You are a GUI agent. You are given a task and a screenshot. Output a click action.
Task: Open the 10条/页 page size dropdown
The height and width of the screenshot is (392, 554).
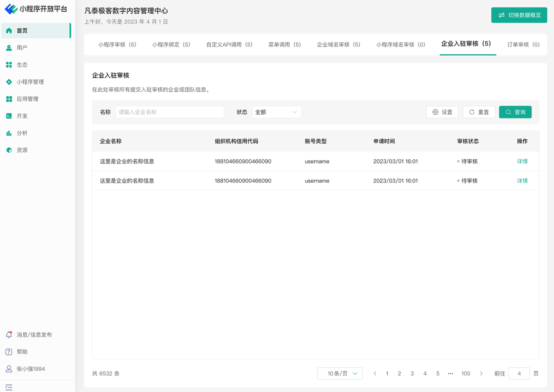coord(340,373)
